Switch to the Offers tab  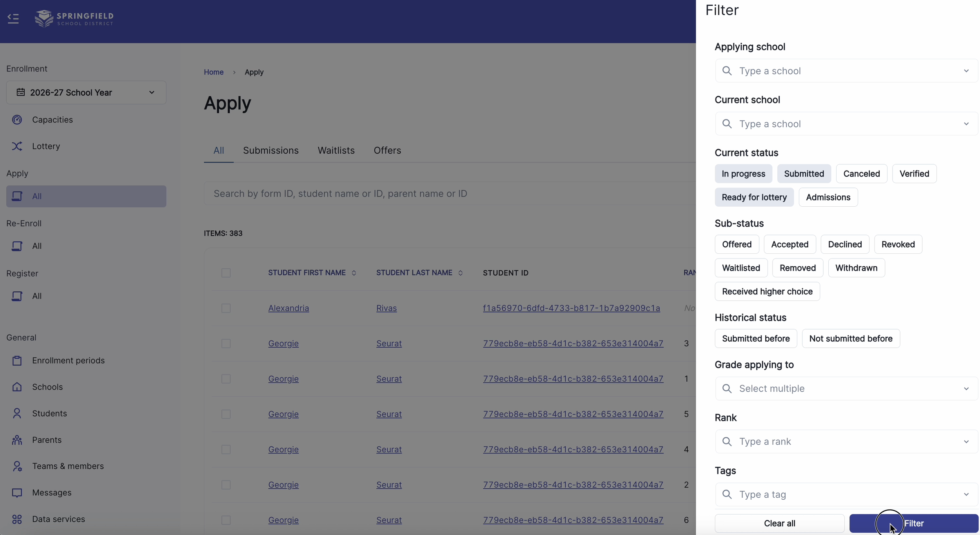387,151
